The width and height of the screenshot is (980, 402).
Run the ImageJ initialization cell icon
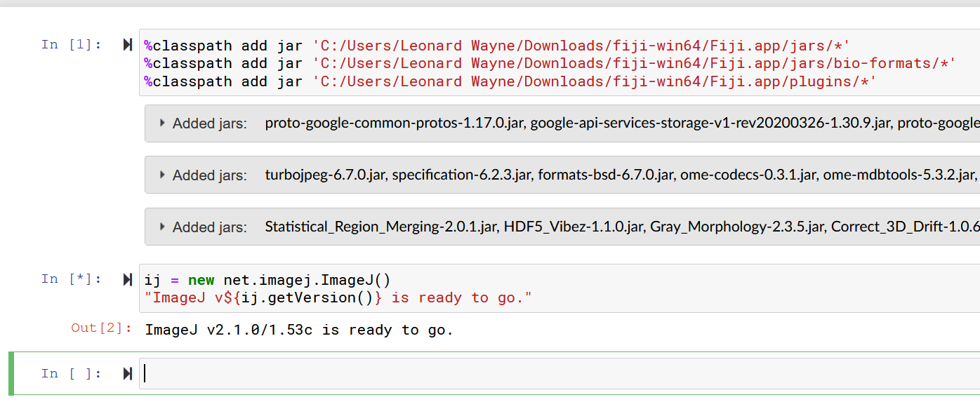click(127, 279)
